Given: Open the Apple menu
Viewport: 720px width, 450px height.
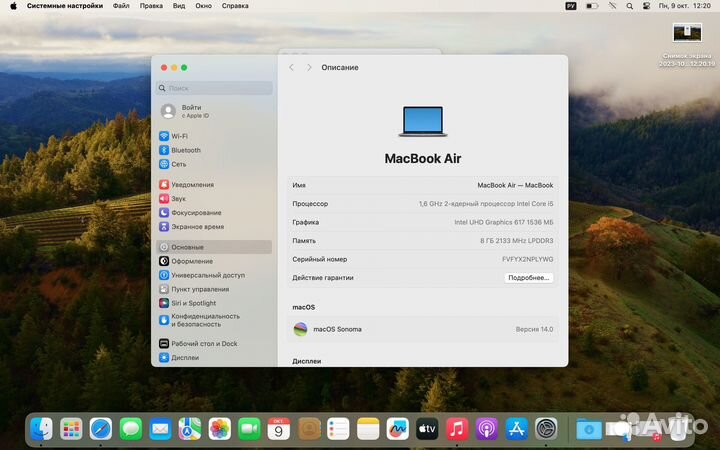Looking at the screenshot, I should click(13, 6).
